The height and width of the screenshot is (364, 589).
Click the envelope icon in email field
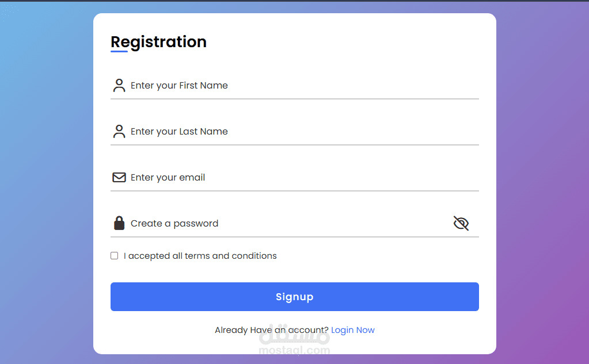[x=119, y=178]
